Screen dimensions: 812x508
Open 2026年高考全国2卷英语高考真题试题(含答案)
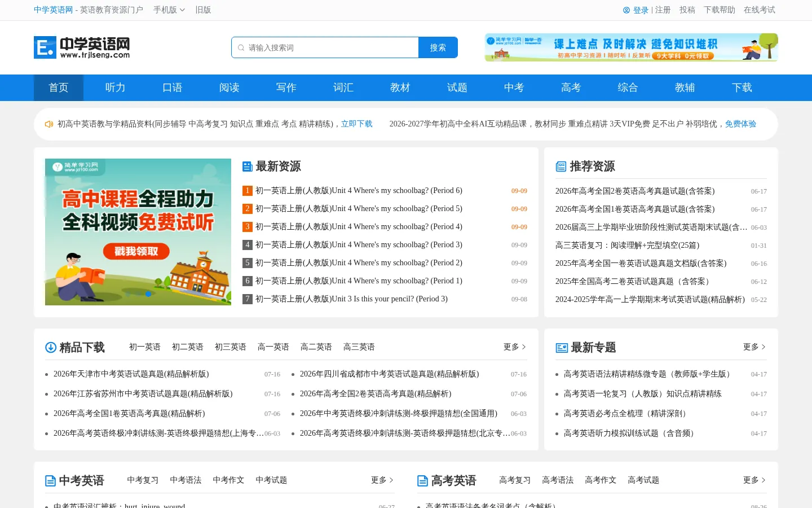(x=635, y=191)
